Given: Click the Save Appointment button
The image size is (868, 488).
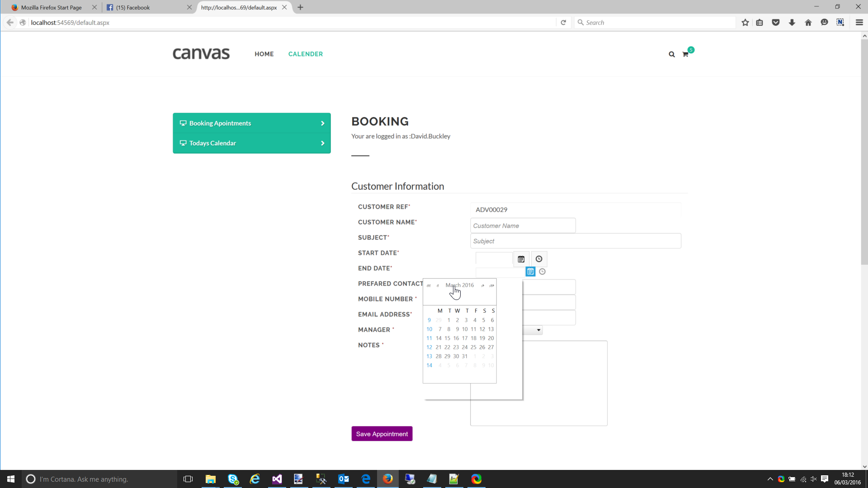Looking at the screenshot, I should [x=382, y=434].
